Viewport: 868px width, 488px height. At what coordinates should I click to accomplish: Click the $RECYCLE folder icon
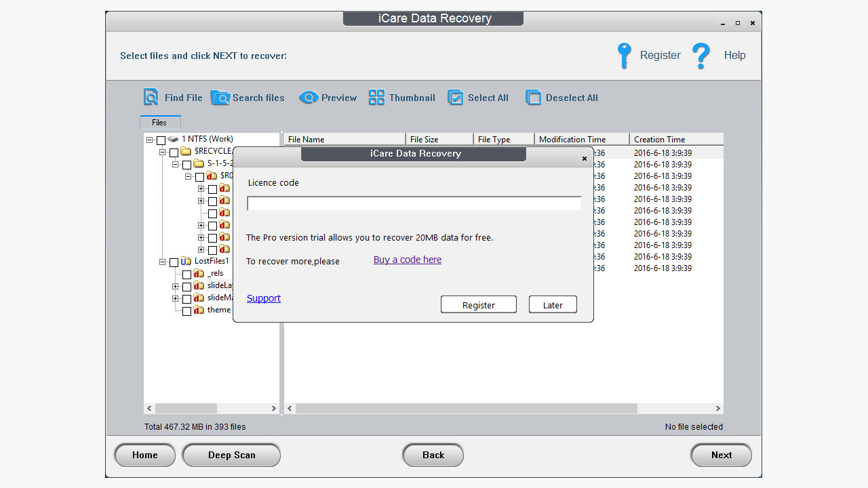pos(186,151)
